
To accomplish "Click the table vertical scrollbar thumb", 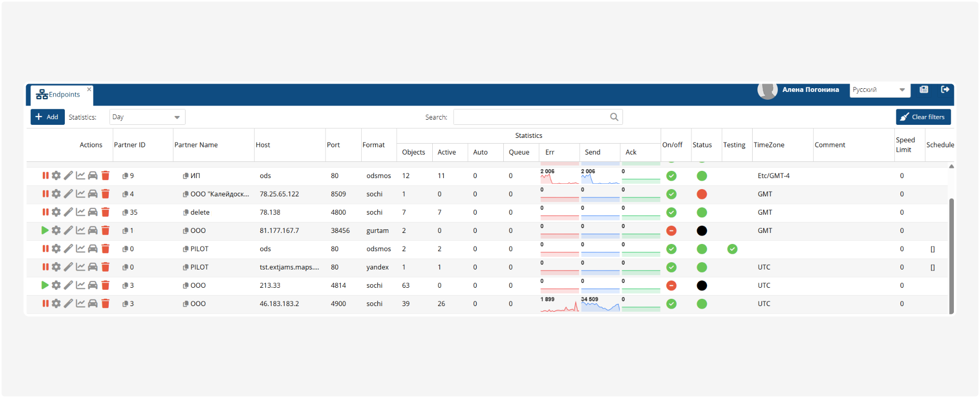I will pos(951,256).
